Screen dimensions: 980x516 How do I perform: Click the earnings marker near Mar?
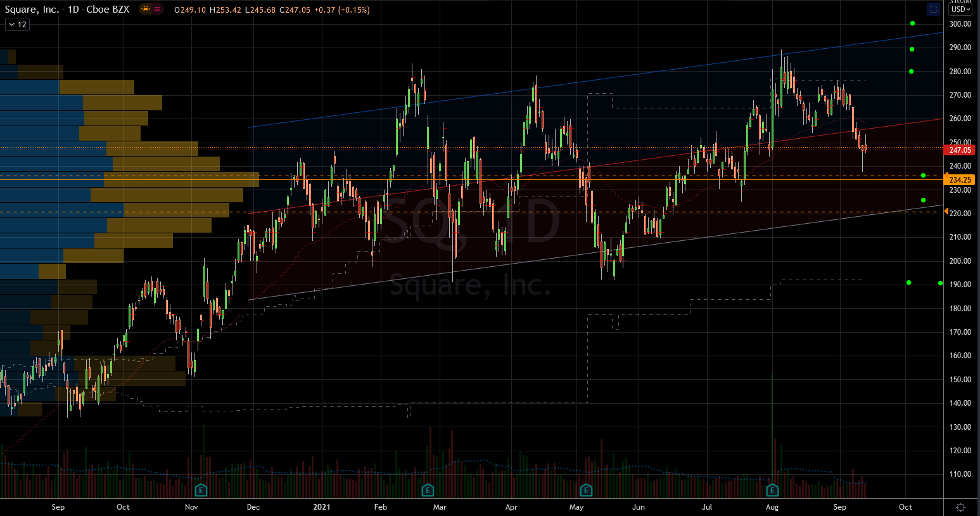click(x=428, y=490)
